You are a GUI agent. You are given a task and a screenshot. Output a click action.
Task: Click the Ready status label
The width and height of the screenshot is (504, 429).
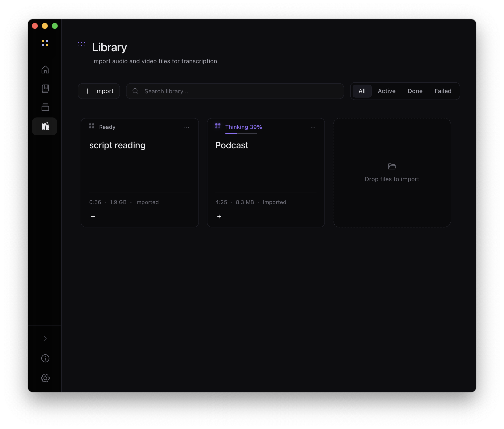[x=107, y=127]
